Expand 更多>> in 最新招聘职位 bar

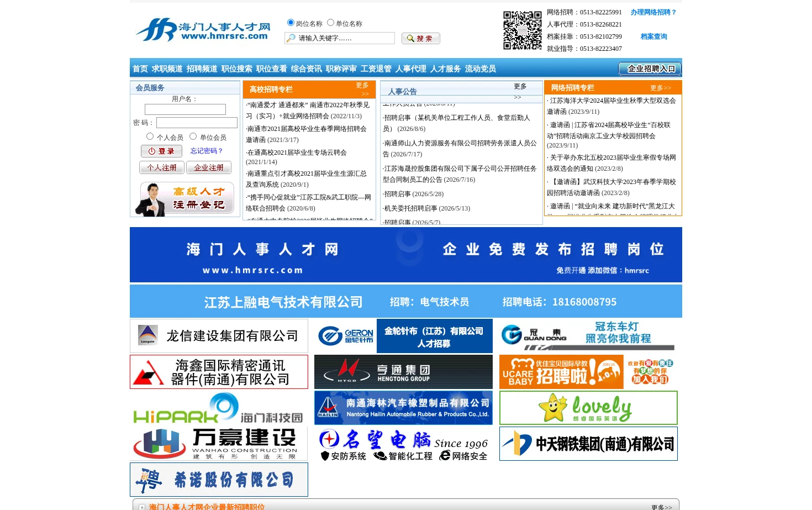[x=662, y=507]
